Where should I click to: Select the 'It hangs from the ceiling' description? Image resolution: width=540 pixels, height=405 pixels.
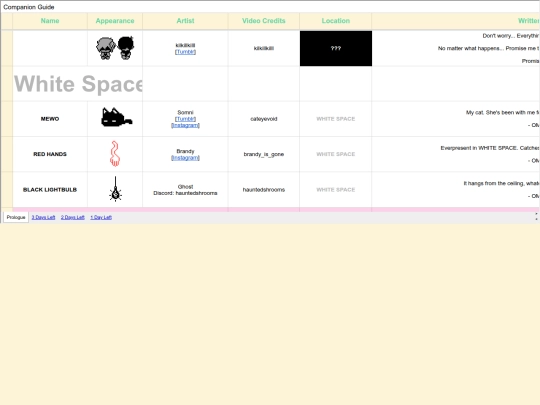(456, 189)
